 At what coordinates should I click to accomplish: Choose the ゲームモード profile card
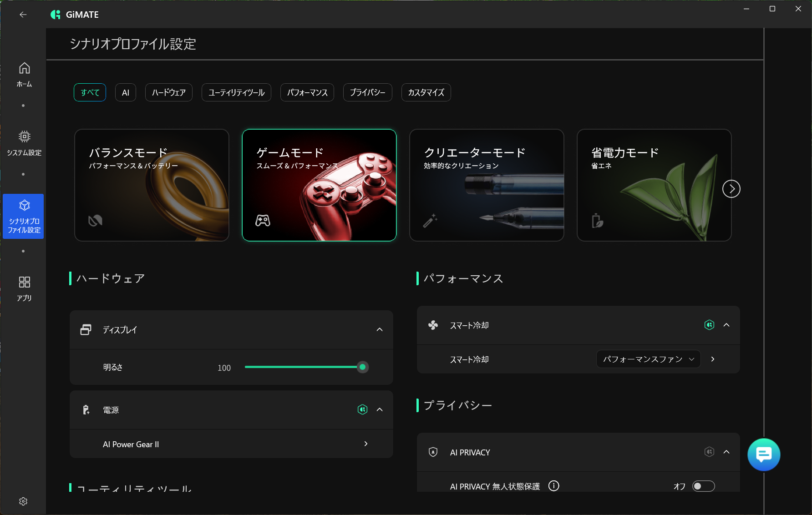pyautogui.click(x=319, y=185)
